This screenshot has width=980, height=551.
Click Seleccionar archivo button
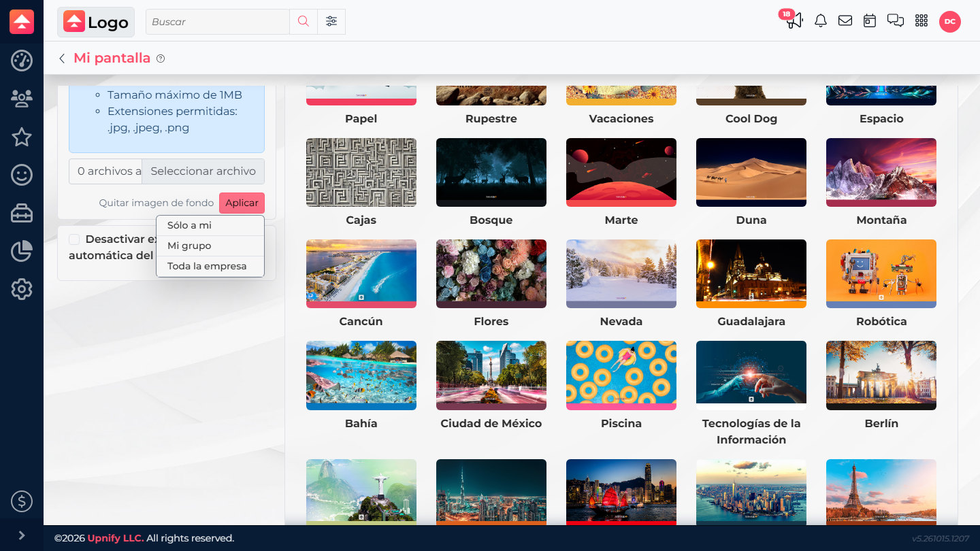point(203,171)
